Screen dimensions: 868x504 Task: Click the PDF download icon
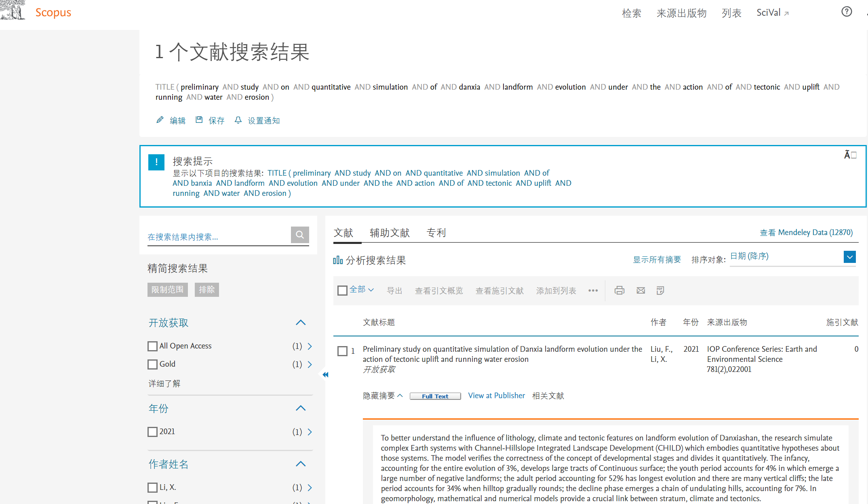[660, 290]
